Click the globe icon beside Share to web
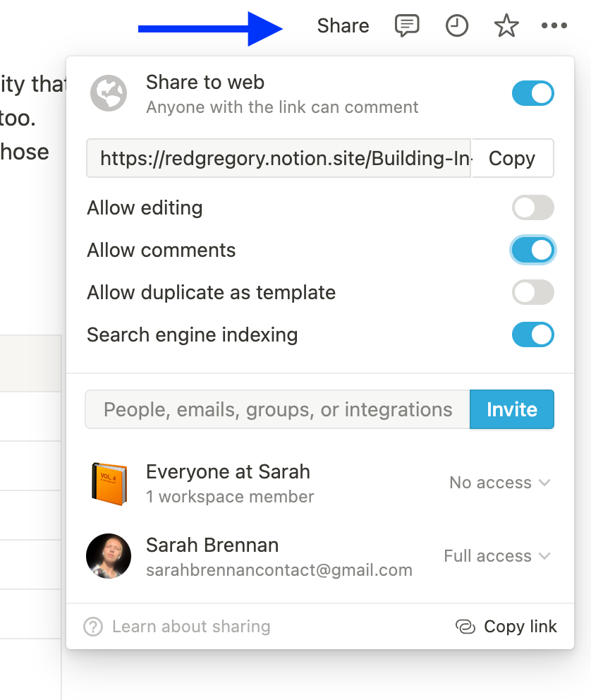This screenshot has height=700, width=591. click(x=109, y=93)
